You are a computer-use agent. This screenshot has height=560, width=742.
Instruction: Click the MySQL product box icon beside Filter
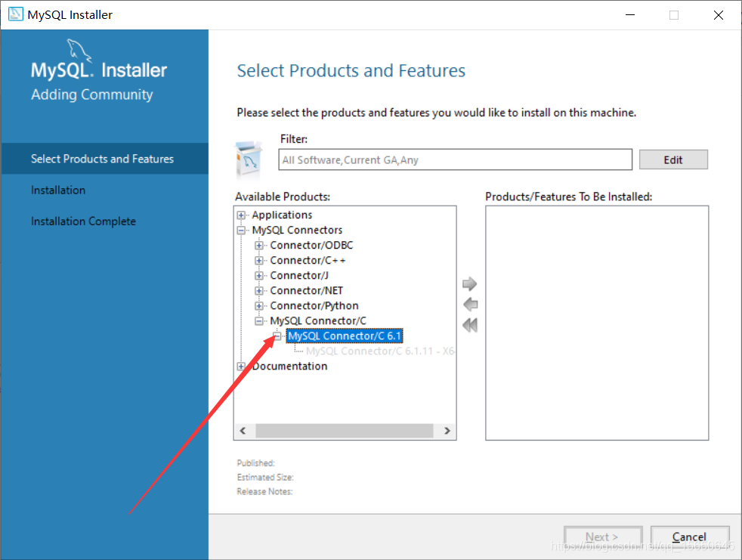[x=249, y=159]
